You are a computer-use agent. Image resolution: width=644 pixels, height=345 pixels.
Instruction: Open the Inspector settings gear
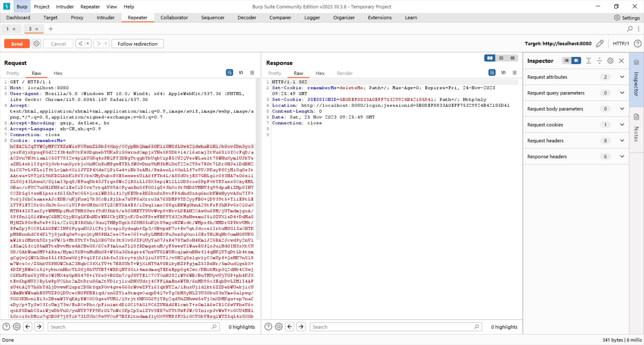[x=610, y=61]
